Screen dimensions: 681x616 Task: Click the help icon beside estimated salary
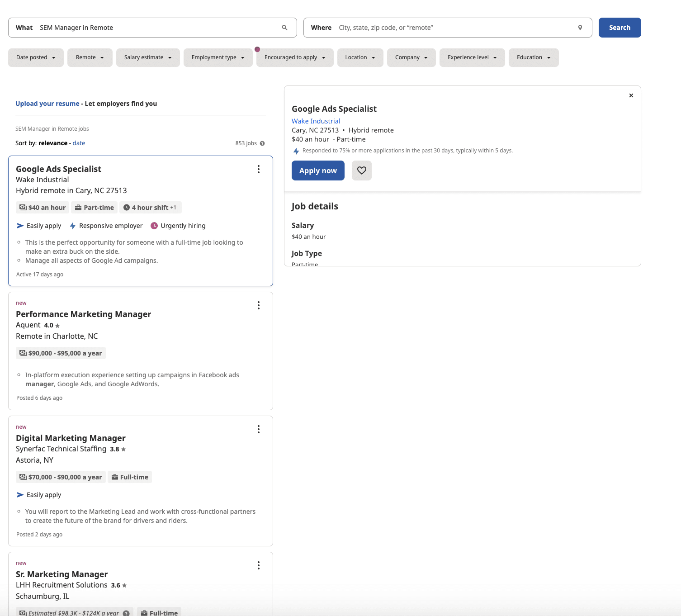pos(126,613)
